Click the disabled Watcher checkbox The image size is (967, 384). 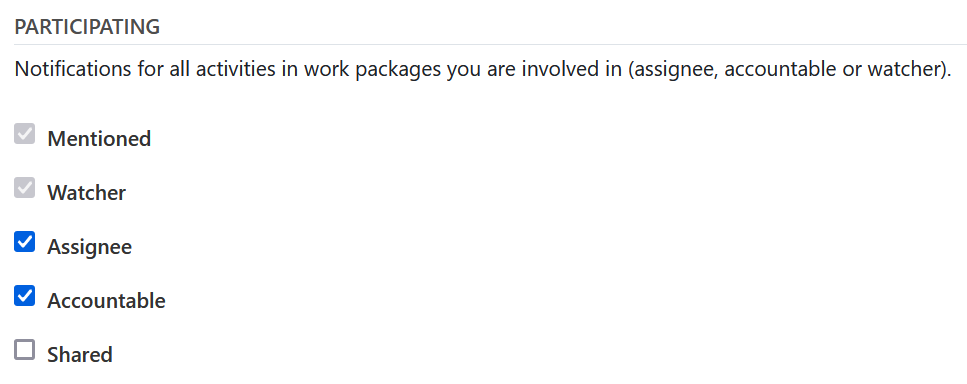(x=25, y=188)
